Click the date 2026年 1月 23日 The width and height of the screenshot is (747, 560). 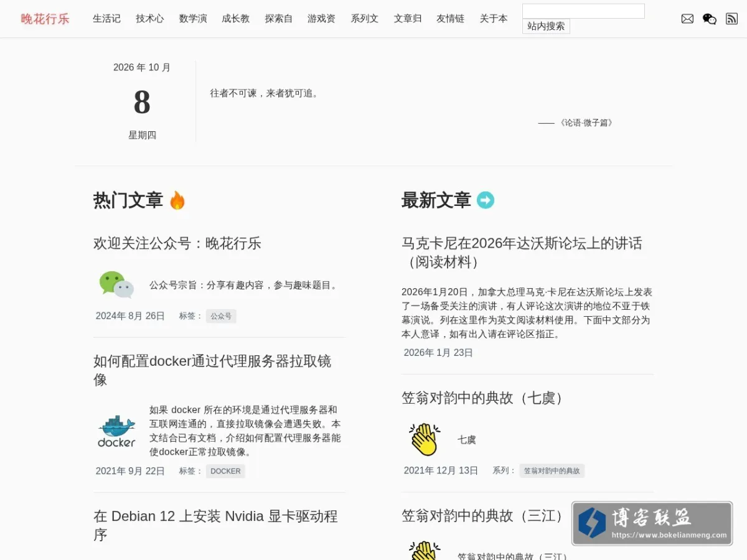tap(438, 353)
